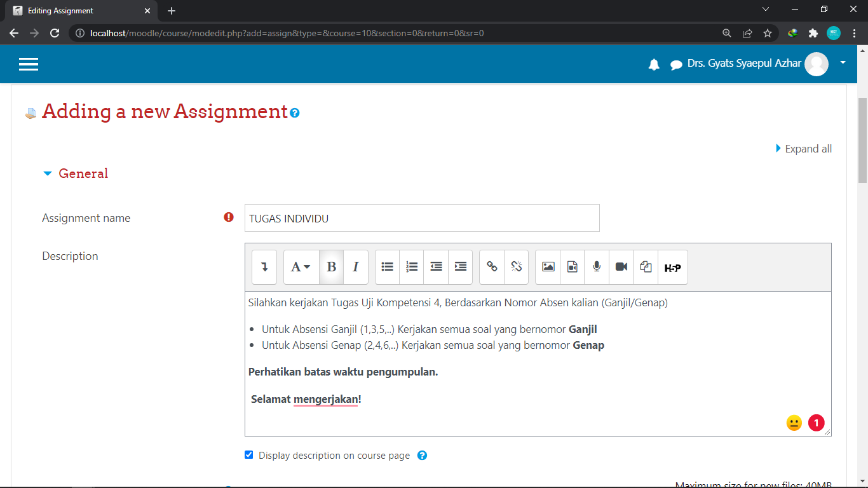868x488 pixels.
Task: Indent the selected text
Action: 461,267
